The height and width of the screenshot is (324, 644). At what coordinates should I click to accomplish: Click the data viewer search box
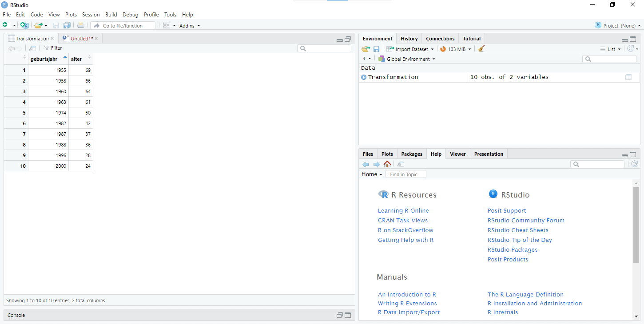coord(324,48)
